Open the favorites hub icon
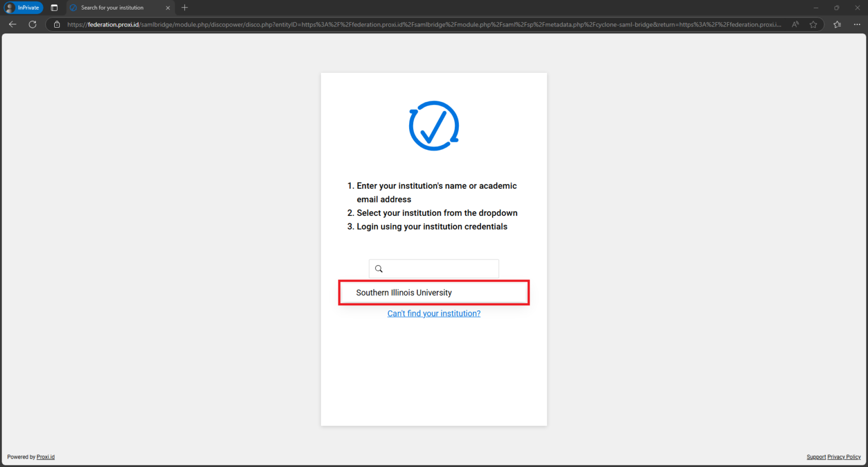Viewport: 868px width, 467px height. [x=837, y=24]
